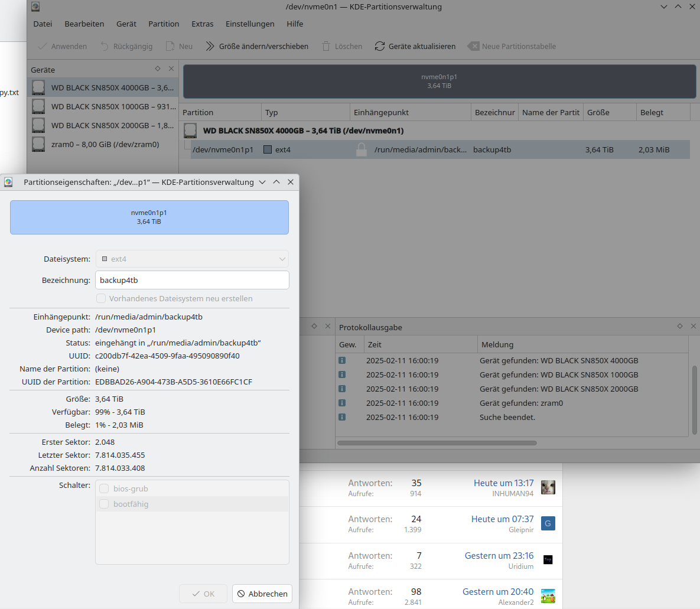Open the Partition menu

click(x=164, y=24)
